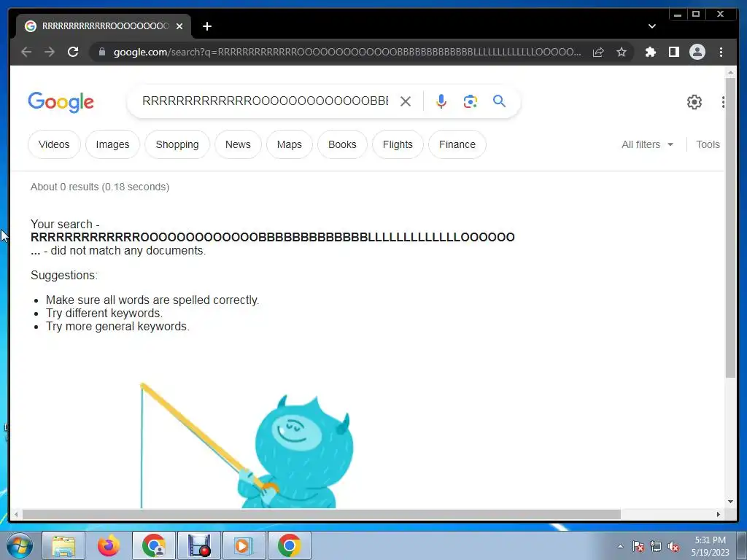747x560 pixels.
Task: Open File Explorer from the taskbar
Action: point(63,545)
